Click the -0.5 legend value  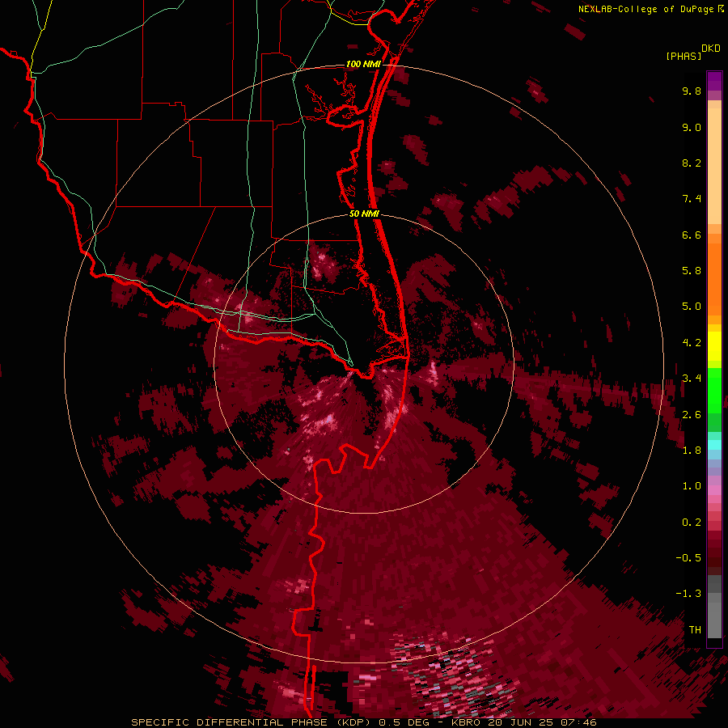pyautogui.click(x=688, y=558)
